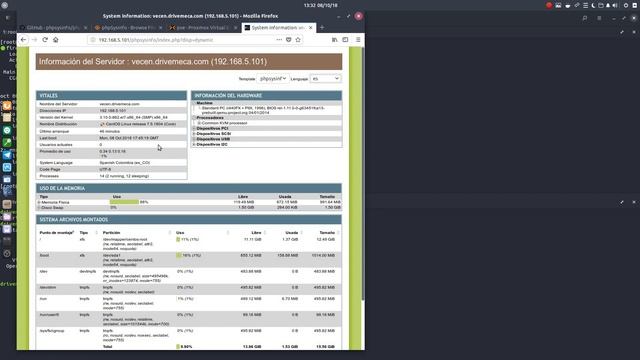Close the System Information tab

pyautogui.click(x=311, y=28)
